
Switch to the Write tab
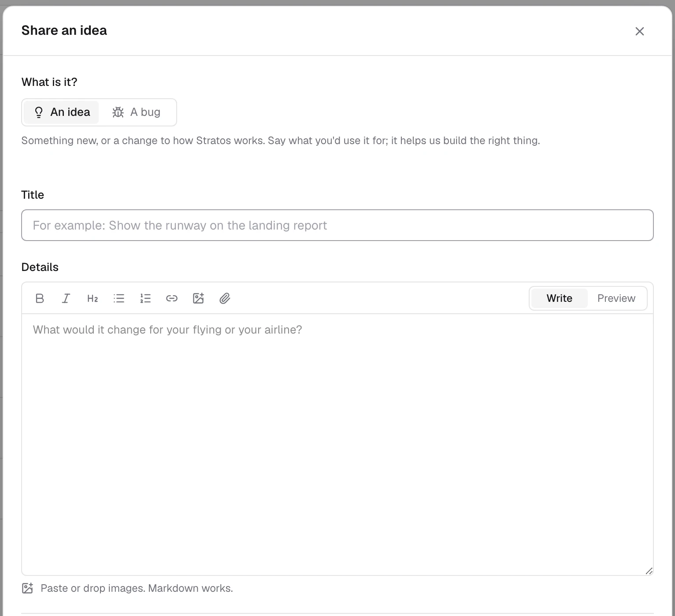[560, 298]
